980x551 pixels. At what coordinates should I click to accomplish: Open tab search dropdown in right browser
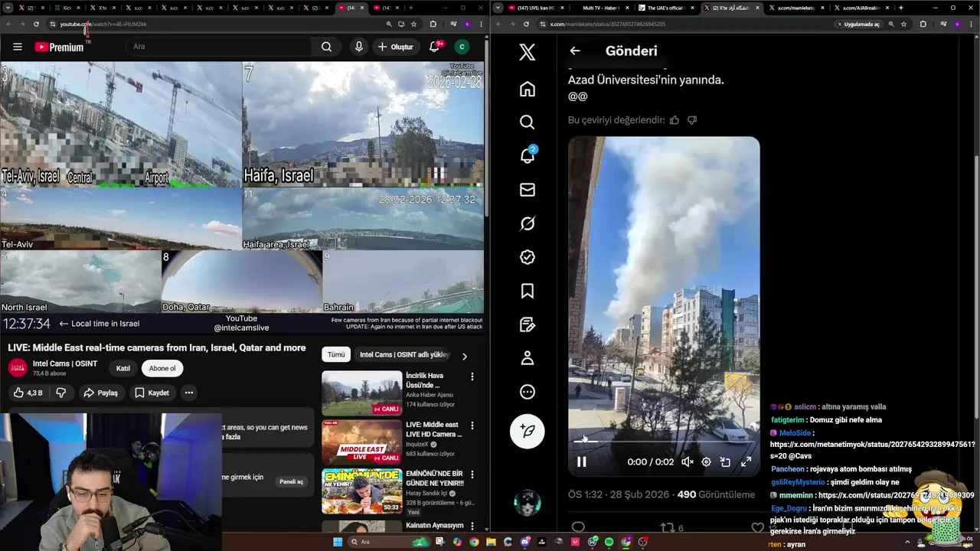[x=498, y=8]
